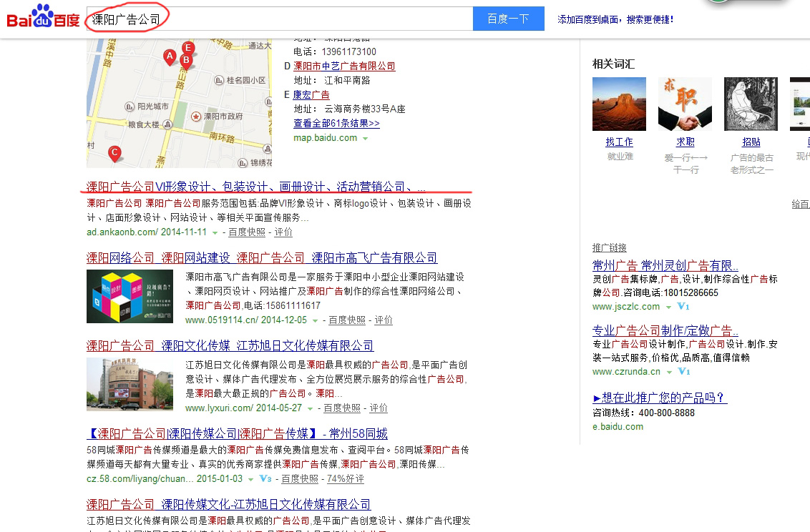Open 74%好评 rating link

pyautogui.click(x=346, y=479)
